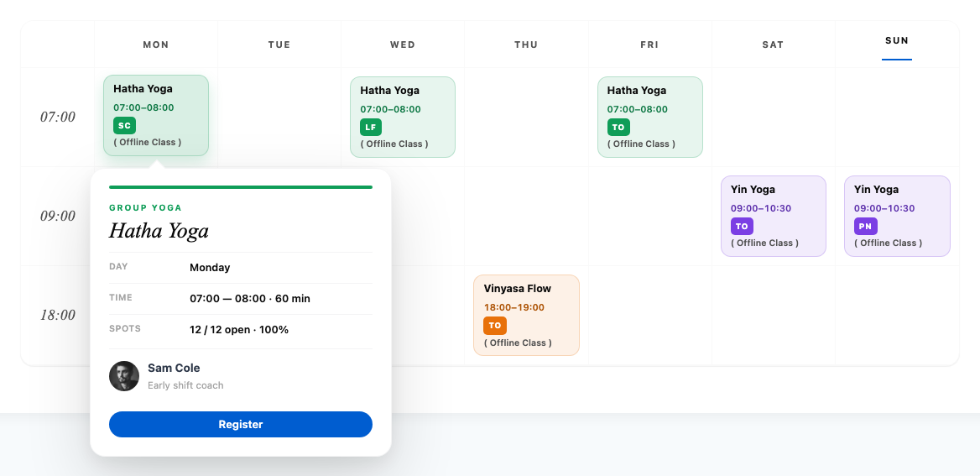Click the orange TO badge on Vinyasa Flow

pyautogui.click(x=495, y=325)
